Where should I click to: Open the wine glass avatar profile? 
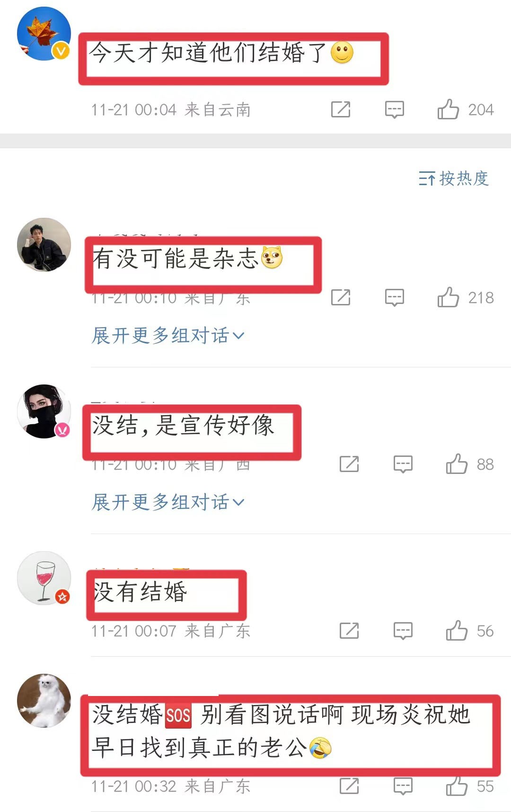coord(44,578)
